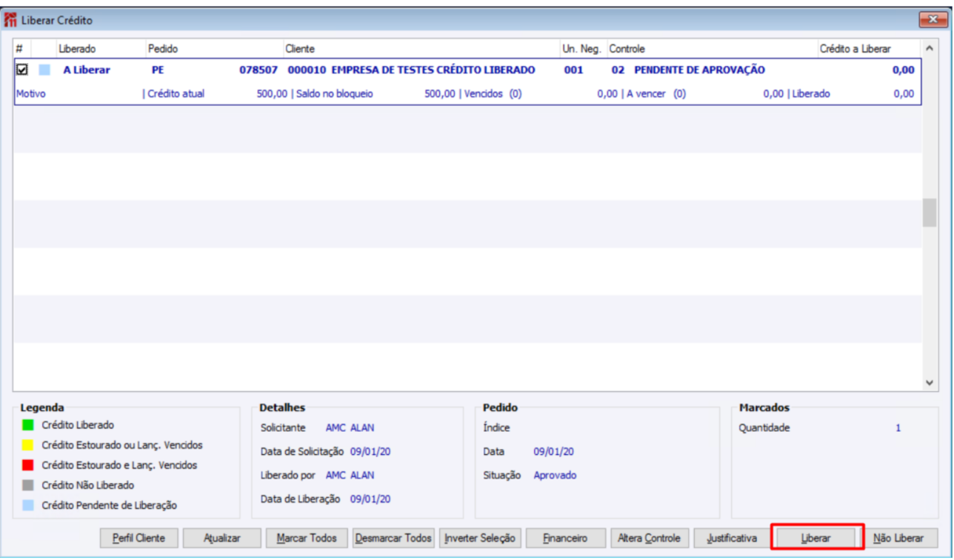Click the Índice label in Pedido panel
954x560 pixels.
[496, 427]
